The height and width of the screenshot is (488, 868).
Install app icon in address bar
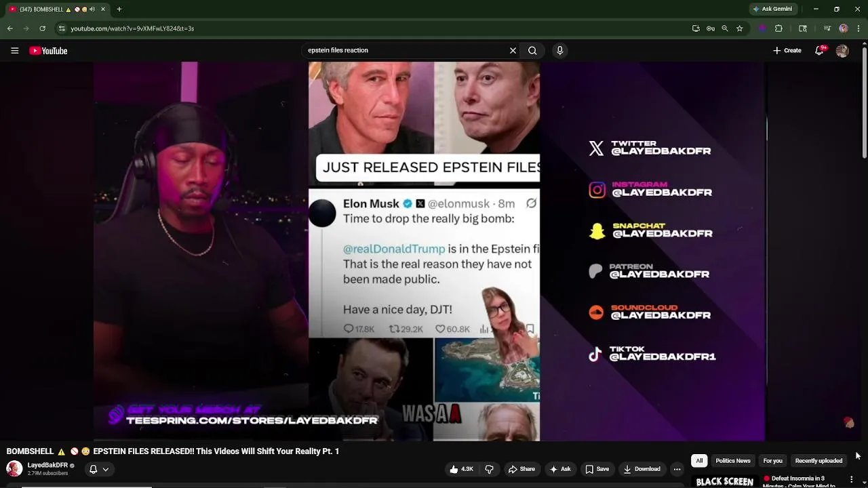click(696, 28)
